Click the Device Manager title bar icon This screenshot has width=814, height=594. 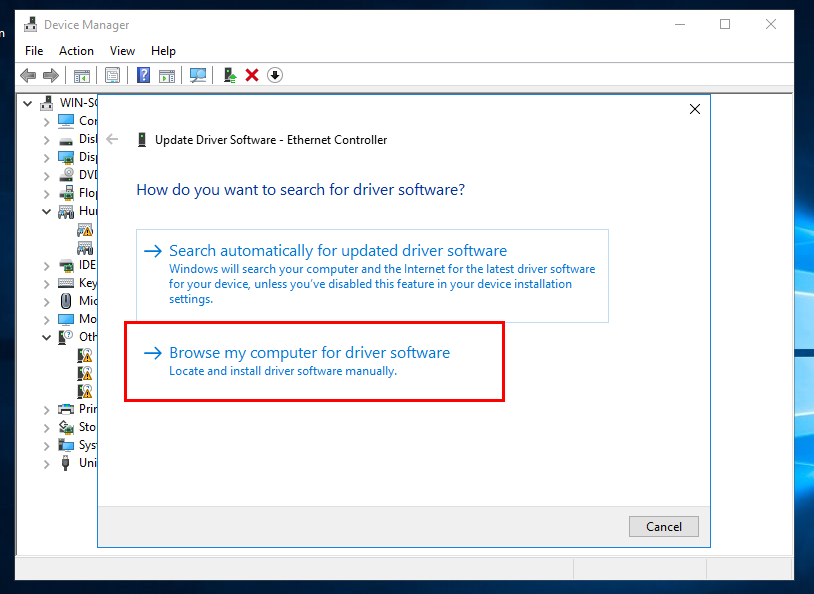(x=31, y=24)
